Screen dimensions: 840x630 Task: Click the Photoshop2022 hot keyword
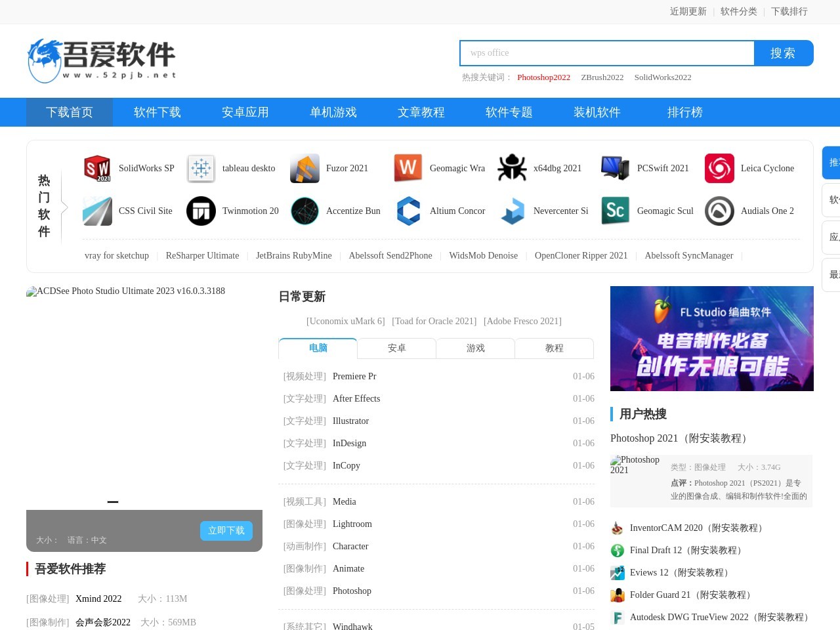(543, 77)
